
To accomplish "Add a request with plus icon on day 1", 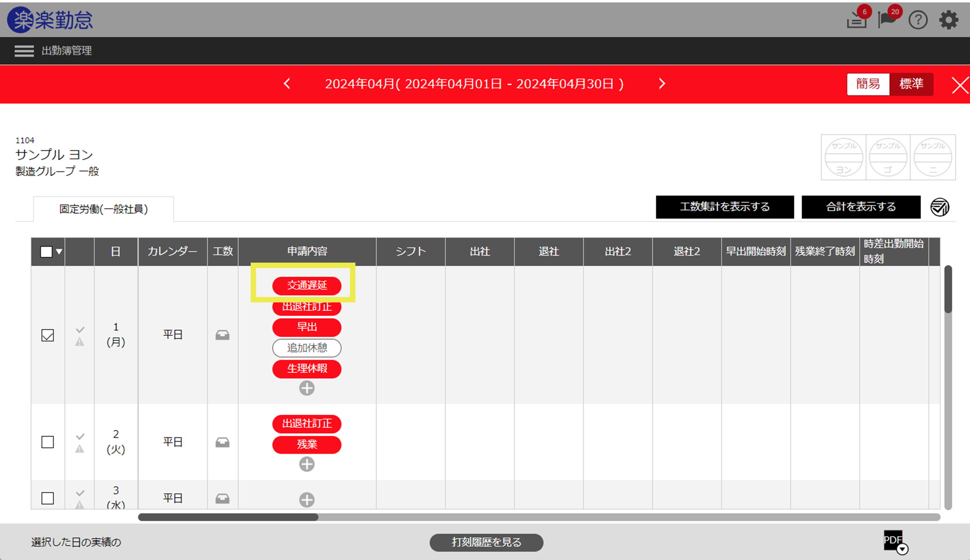I will [307, 388].
